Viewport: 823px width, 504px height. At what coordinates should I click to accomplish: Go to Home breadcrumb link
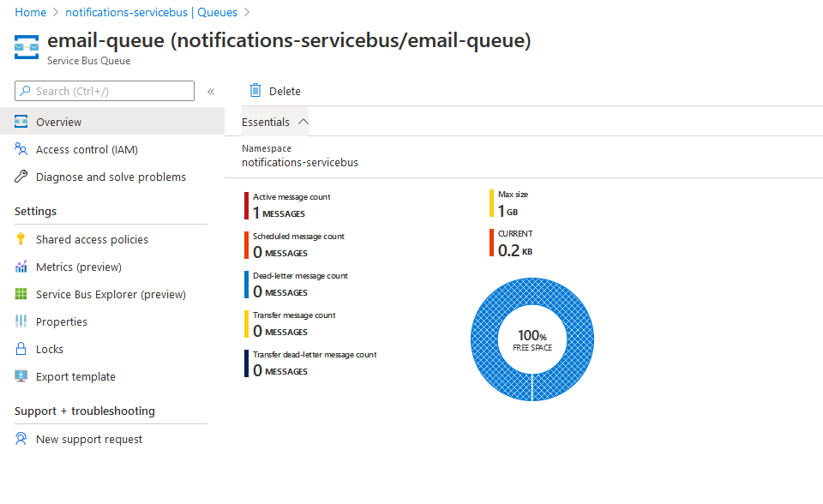pos(31,12)
